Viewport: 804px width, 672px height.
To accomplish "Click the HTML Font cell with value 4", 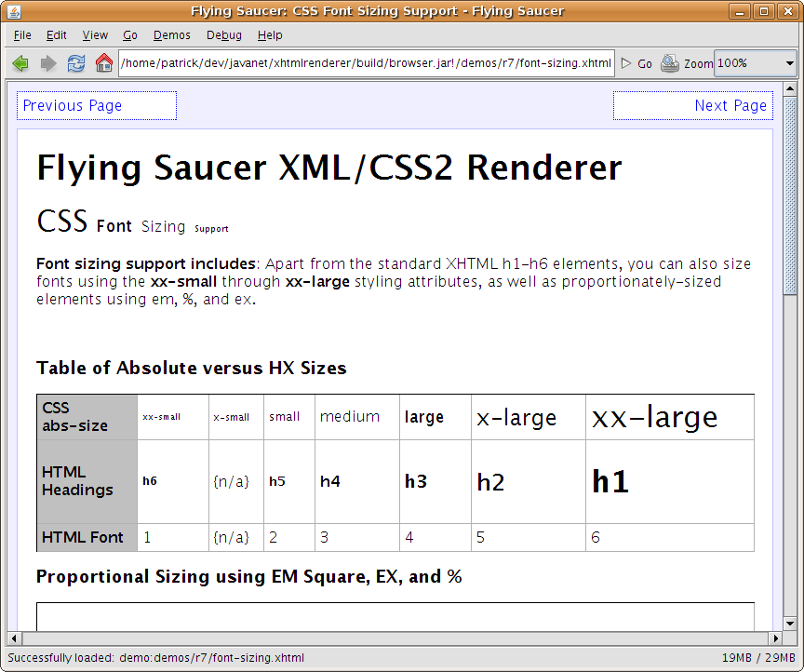I will 435,538.
